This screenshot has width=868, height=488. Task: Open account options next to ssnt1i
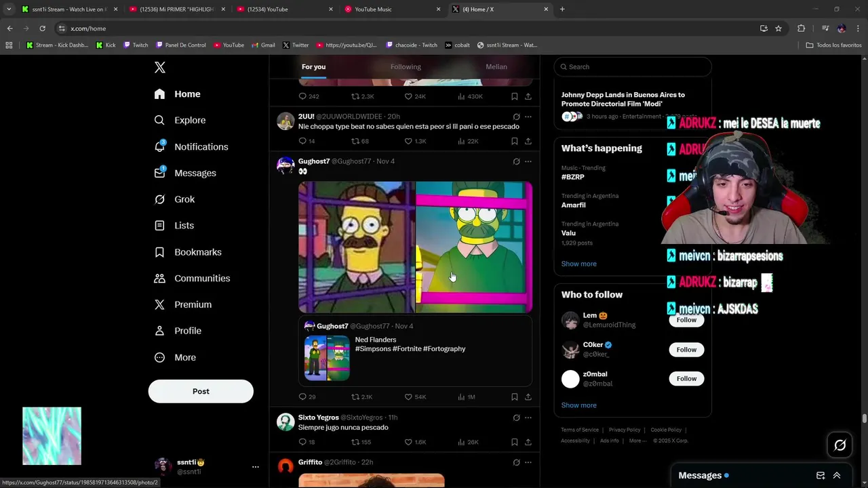point(255,467)
